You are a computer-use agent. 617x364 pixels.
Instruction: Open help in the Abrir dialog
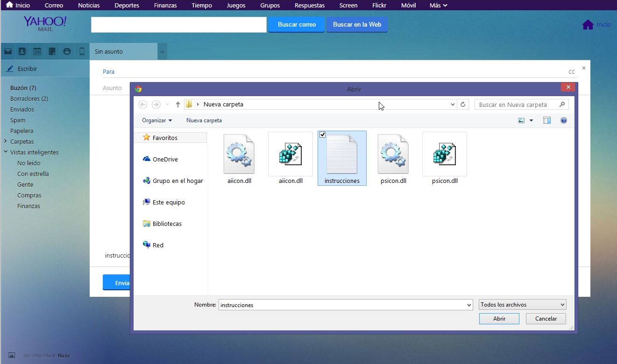coord(564,120)
